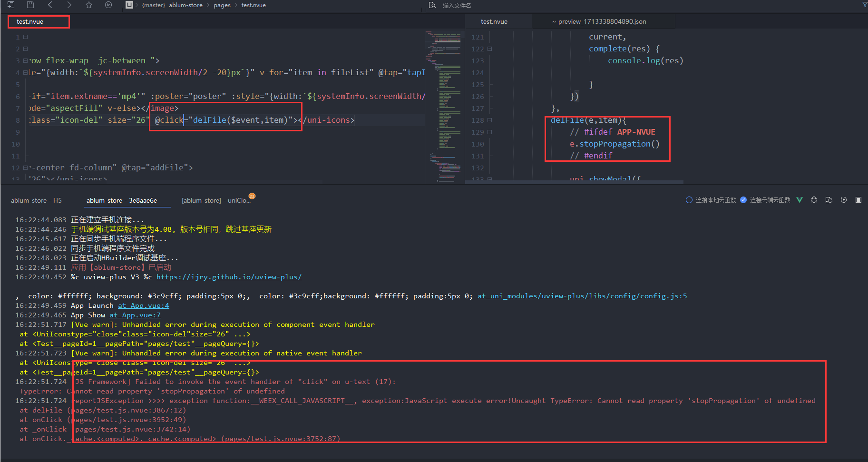Click the run play icon in toolbar
The height and width of the screenshot is (462, 868).
click(108, 5)
